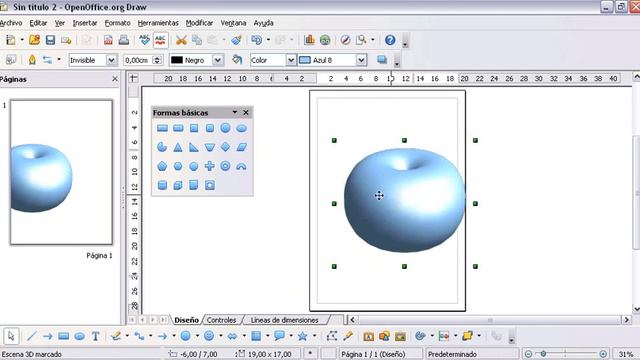Viewport: 640px width, 360px height.
Task: Switch to the Diseño tab
Action: click(x=186, y=320)
